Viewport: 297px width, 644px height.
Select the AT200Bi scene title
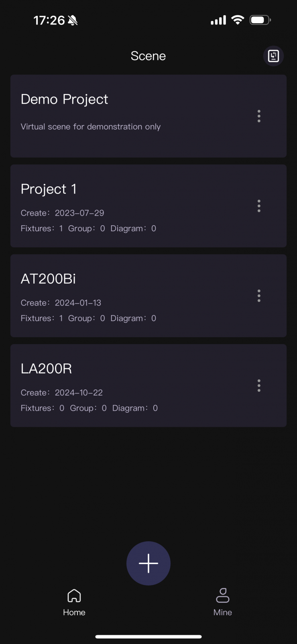click(48, 279)
